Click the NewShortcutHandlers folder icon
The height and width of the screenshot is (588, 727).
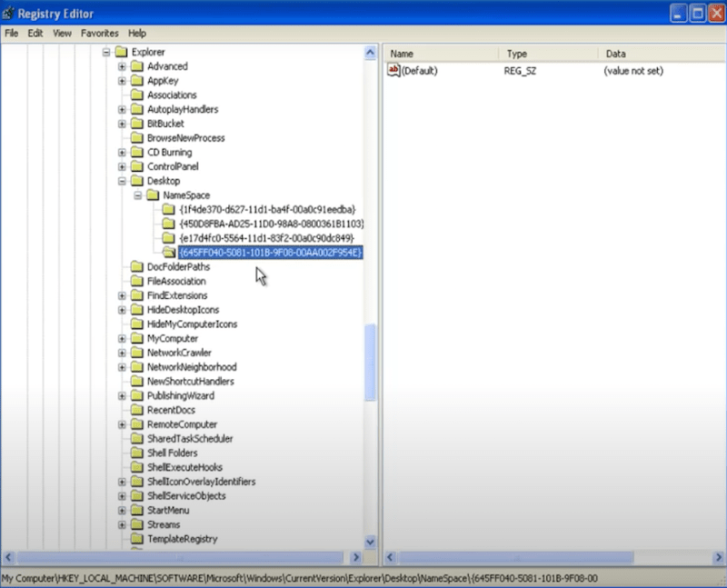coord(137,381)
